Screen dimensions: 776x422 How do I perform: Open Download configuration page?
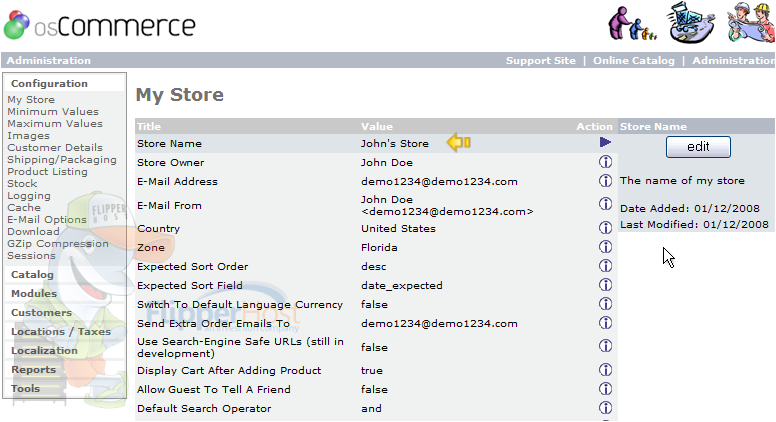33,232
